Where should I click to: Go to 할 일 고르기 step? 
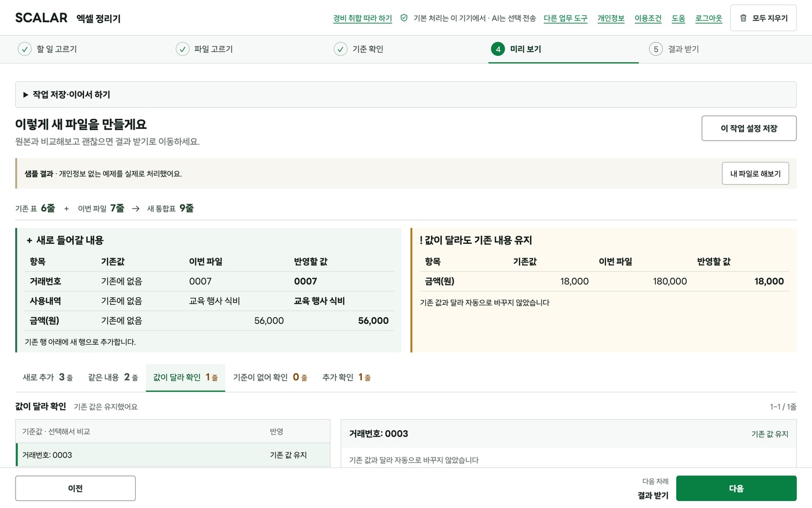(x=57, y=49)
